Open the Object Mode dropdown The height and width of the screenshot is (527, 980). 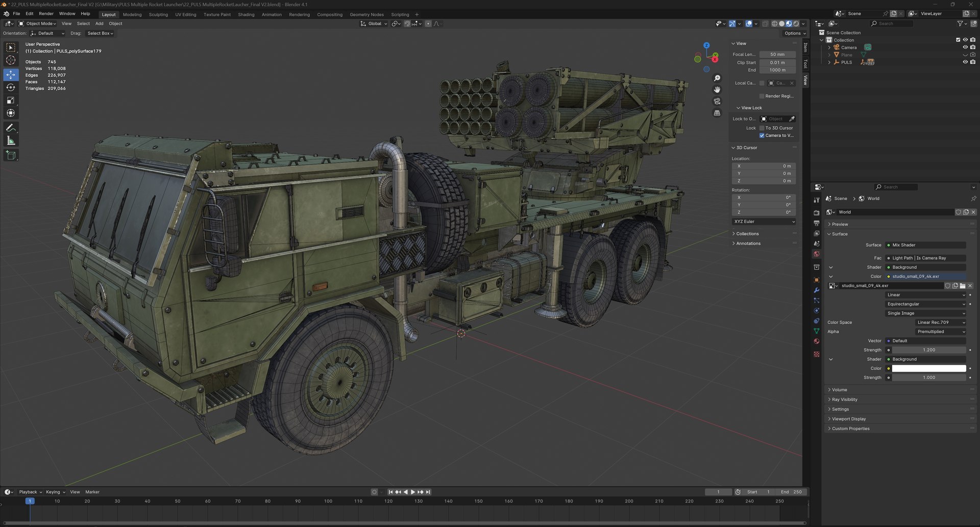tap(37, 23)
